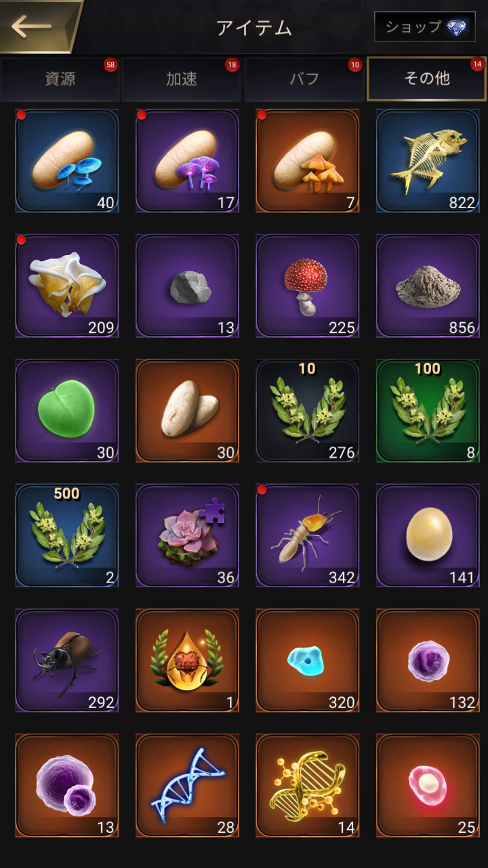Viewport: 488px width, 868px height.
Task: Select the amber drop with laurel item
Action: (188, 660)
